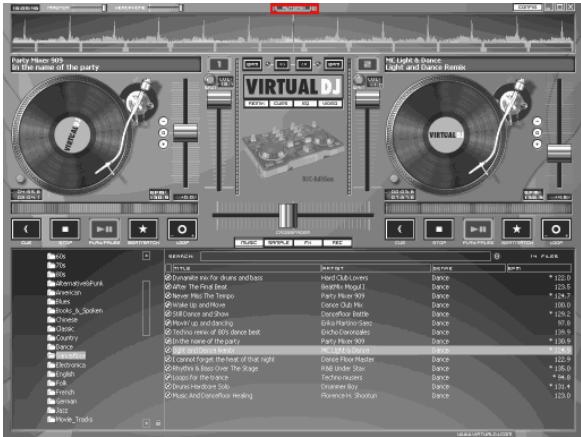Screen dimensions: 581x437
Task: Stop the right deck with Stop button
Action: [439, 229]
